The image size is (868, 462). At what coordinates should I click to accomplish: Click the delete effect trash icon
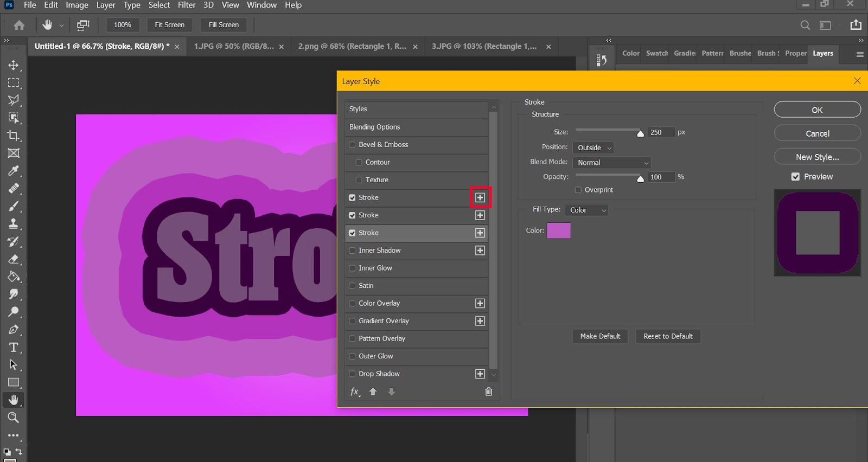[488, 392]
